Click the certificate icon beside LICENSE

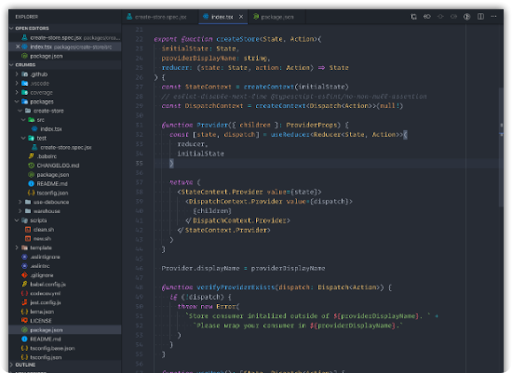click(x=24, y=321)
